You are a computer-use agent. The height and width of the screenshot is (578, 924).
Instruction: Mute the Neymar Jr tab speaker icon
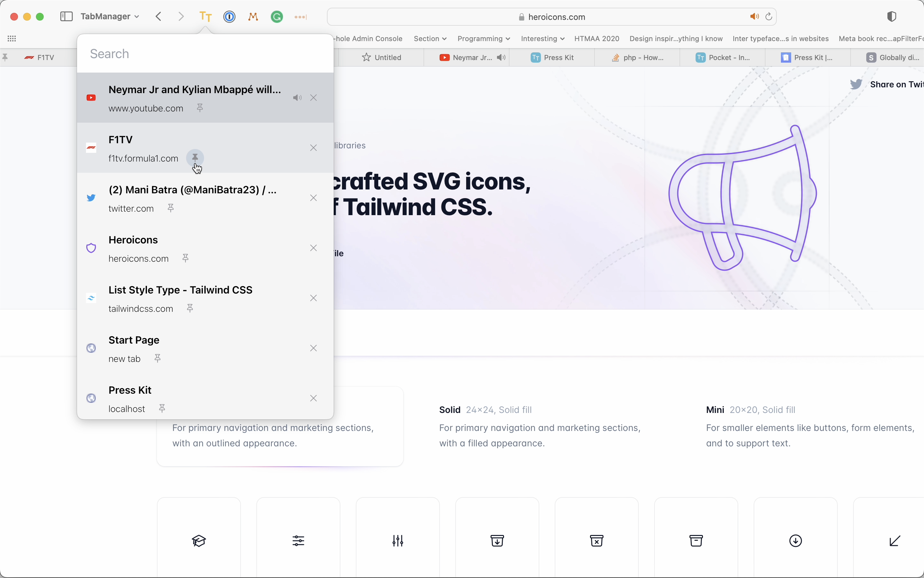[x=501, y=57]
